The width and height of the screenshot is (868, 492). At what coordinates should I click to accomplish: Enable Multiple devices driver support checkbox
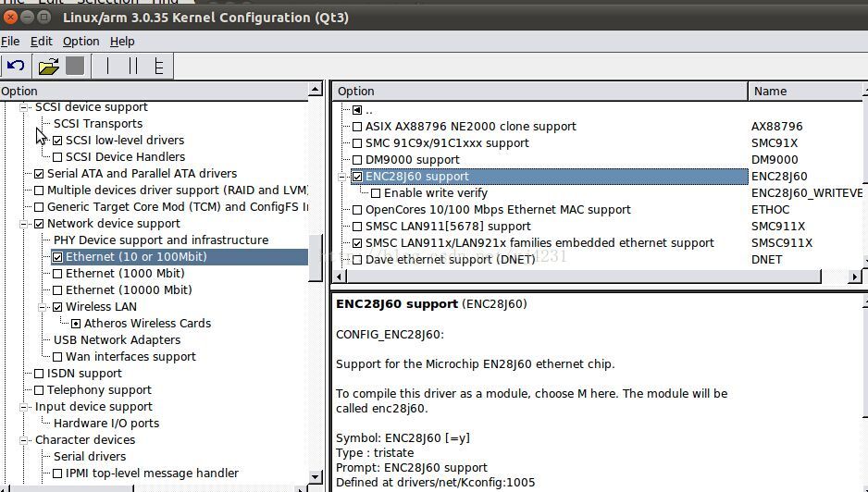click(x=39, y=191)
